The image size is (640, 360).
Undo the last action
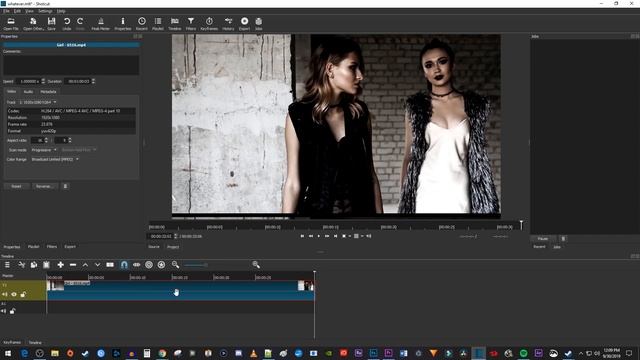[67, 24]
